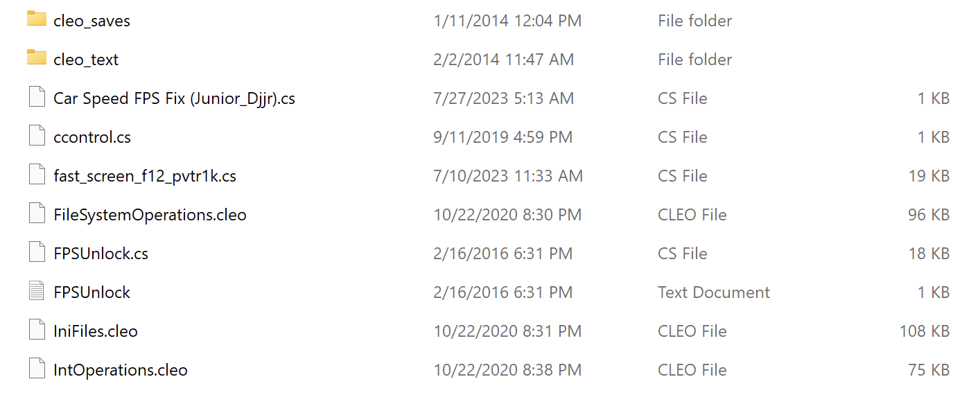Click the ccontrol.cs file icon
The width and height of the screenshot is (980, 413).
click(x=37, y=137)
